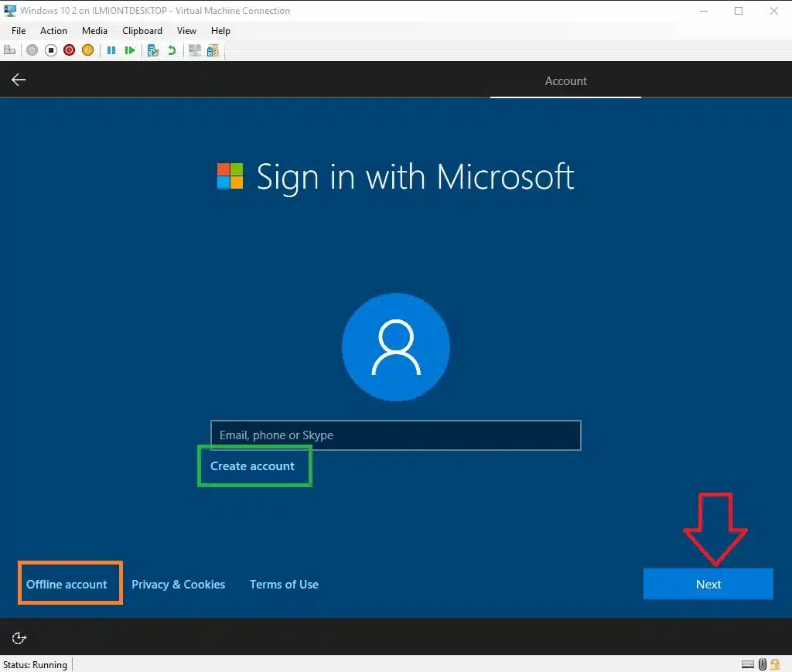
Task: Open the Clipboard menu
Action: [142, 31]
